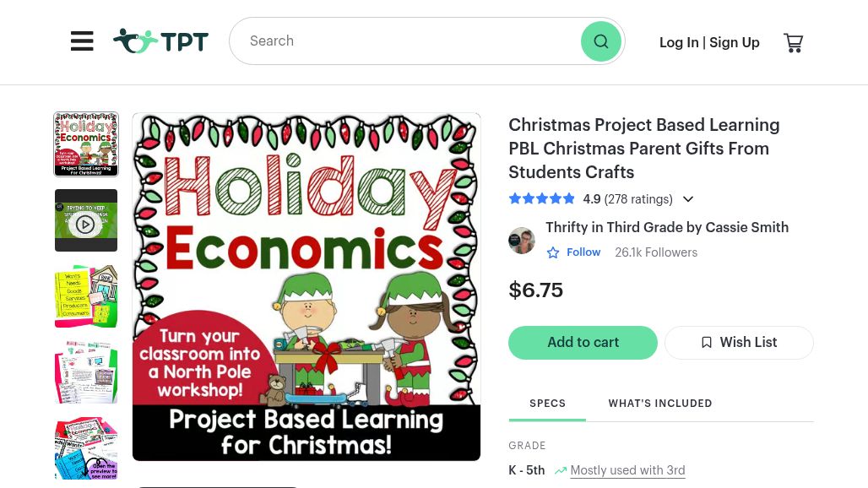Open Thrifty in Third Grade store link
The width and height of the screenshot is (868, 488).
pyautogui.click(x=667, y=227)
